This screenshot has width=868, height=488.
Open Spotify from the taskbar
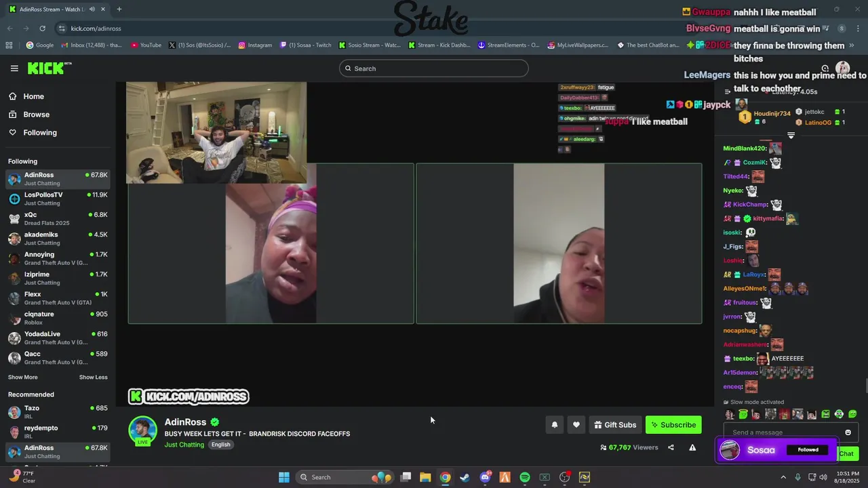point(525,477)
